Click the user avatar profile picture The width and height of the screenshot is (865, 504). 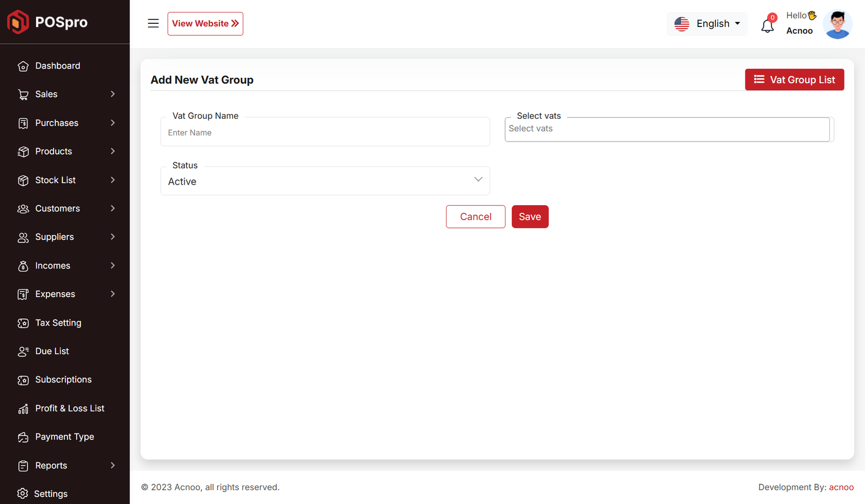point(837,24)
